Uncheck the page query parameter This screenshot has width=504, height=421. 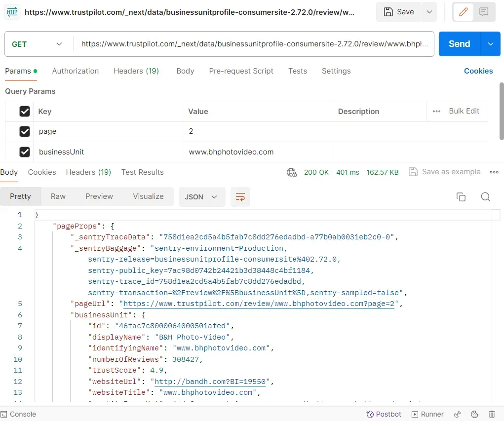(x=25, y=131)
